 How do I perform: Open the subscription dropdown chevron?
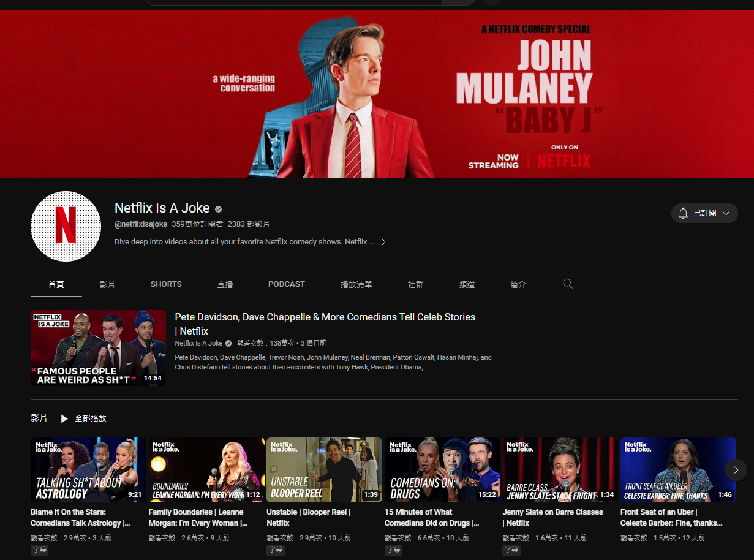[x=726, y=213]
